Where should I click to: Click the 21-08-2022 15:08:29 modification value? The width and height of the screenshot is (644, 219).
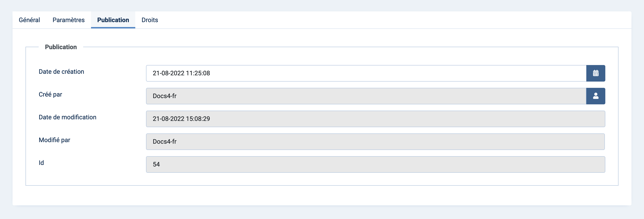[x=181, y=119]
